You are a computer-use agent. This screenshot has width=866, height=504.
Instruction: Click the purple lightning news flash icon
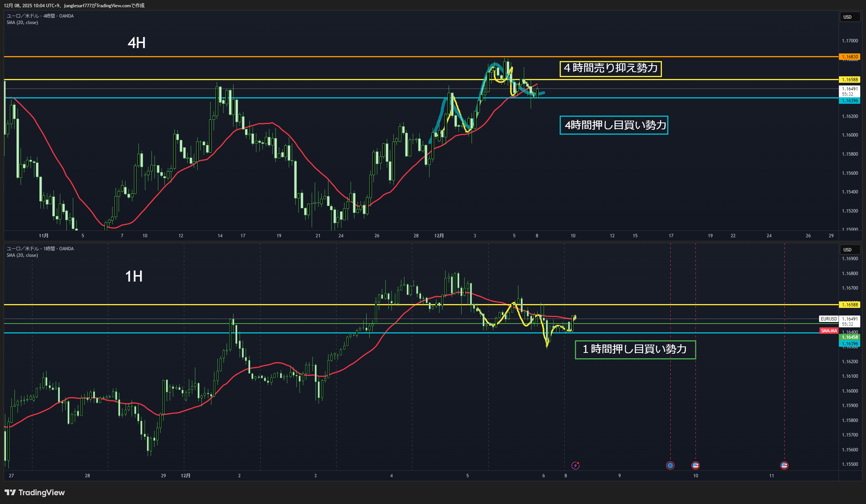[575, 465]
